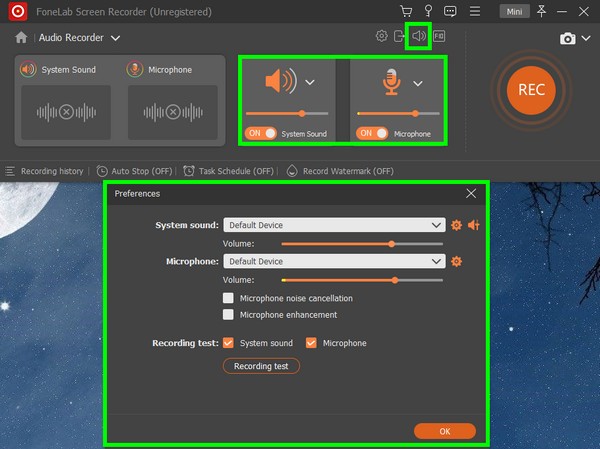Open the register key icon
600x449 pixels.
(428, 11)
